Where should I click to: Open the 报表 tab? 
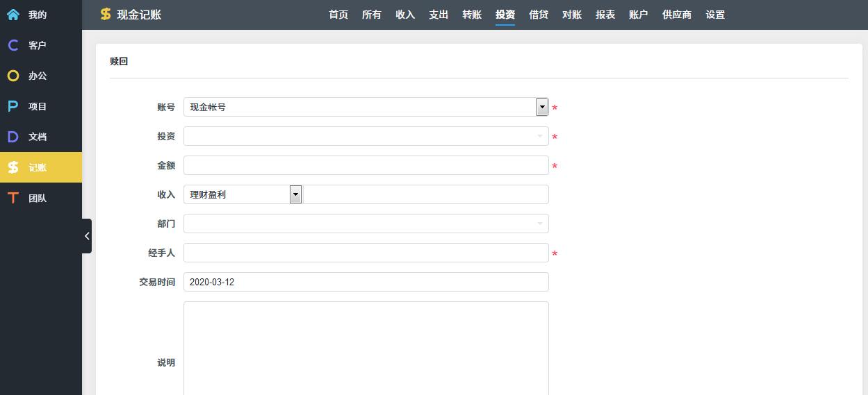605,15
